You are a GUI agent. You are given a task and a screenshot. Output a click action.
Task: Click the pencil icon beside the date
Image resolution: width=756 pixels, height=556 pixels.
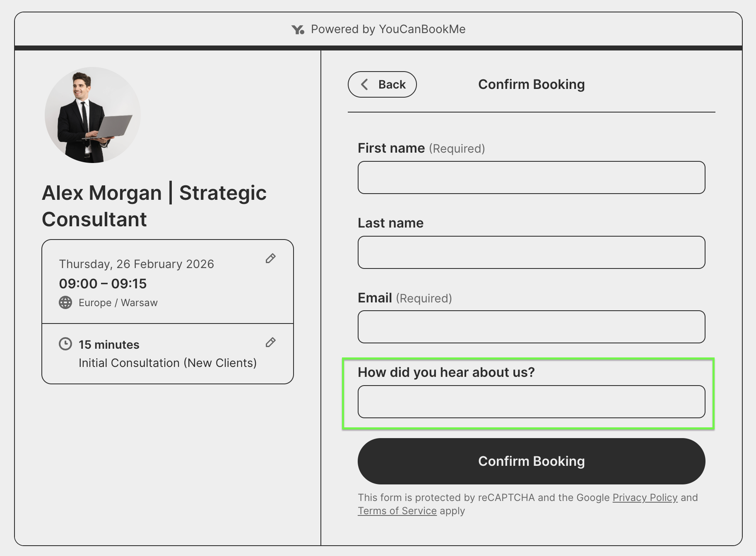[x=270, y=259]
